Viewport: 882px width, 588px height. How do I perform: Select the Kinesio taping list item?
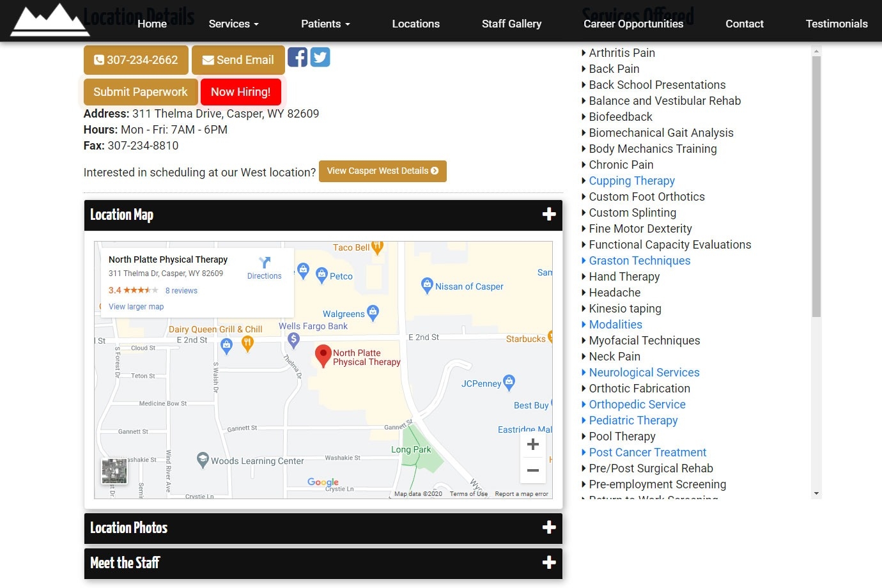625,309
